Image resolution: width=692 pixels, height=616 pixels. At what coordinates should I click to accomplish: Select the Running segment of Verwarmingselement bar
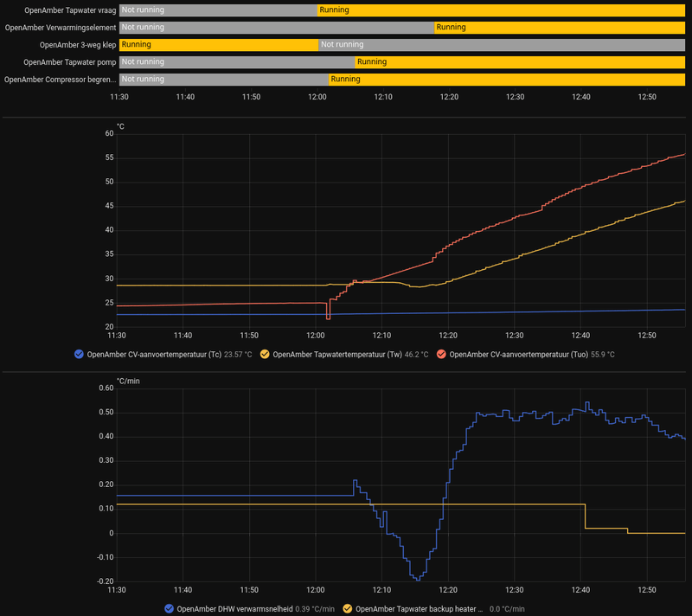560,28
